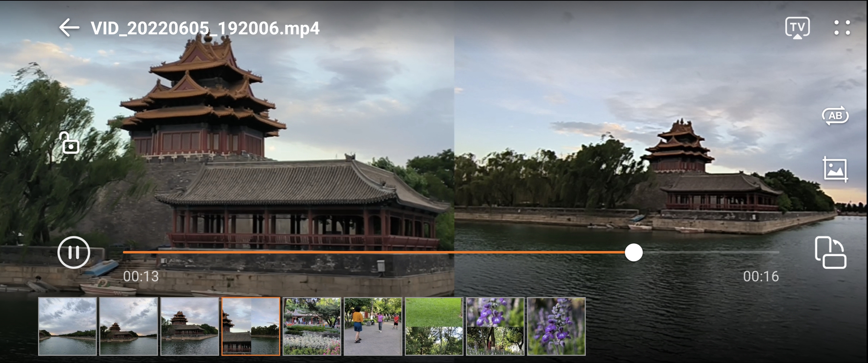Open the last purple lavender close-up thumbnail
Image resolution: width=868 pixels, height=363 pixels.
tap(556, 326)
